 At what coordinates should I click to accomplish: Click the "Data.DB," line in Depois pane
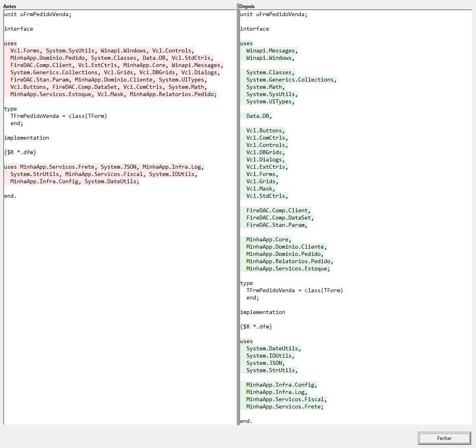259,116
